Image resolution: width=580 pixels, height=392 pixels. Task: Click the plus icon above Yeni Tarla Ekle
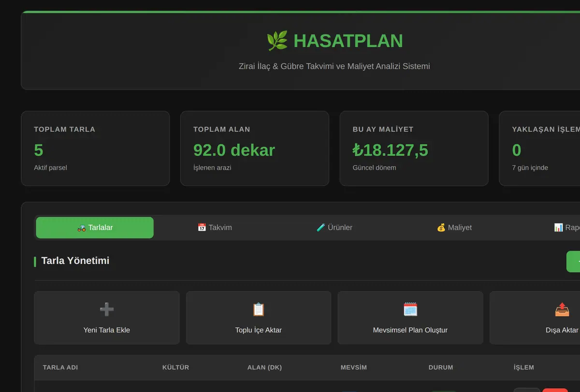click(x=107, y=309)
